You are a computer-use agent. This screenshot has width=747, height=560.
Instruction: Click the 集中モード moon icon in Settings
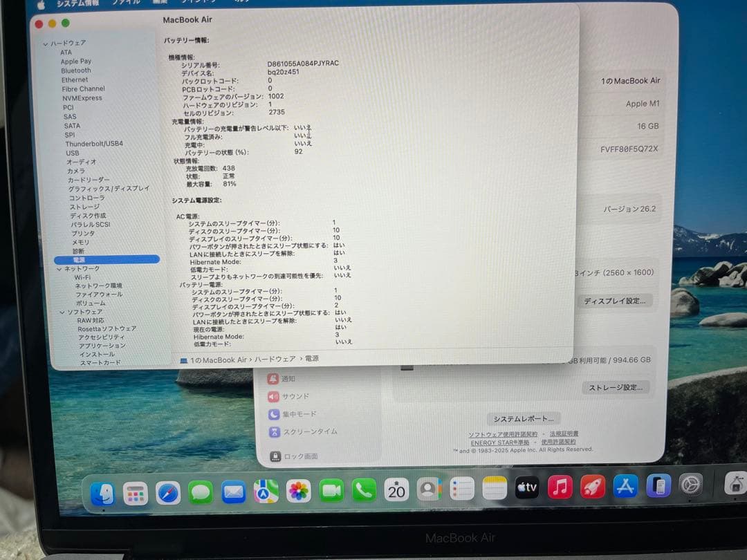(x=274, y=414)
